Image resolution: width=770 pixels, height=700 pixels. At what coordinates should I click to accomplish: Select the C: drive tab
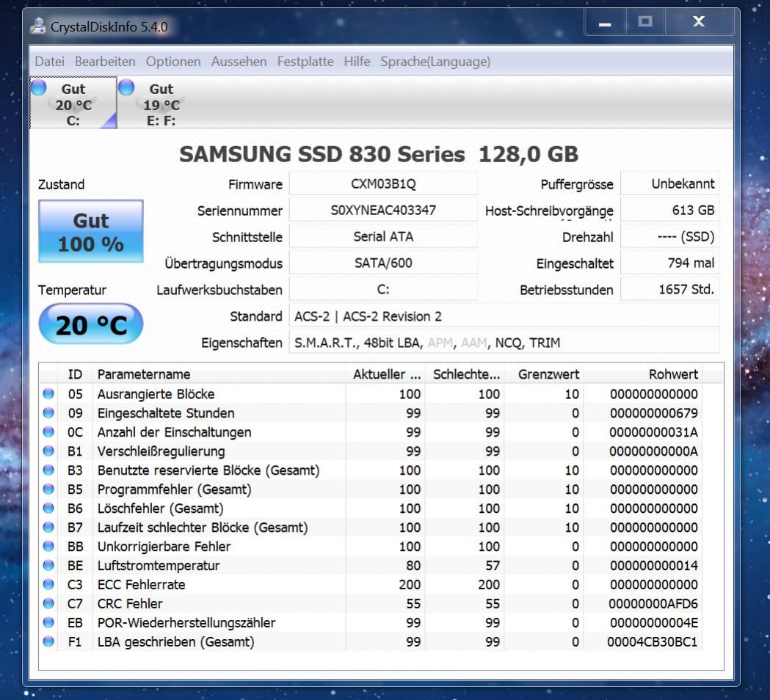[x=73, y=103]
